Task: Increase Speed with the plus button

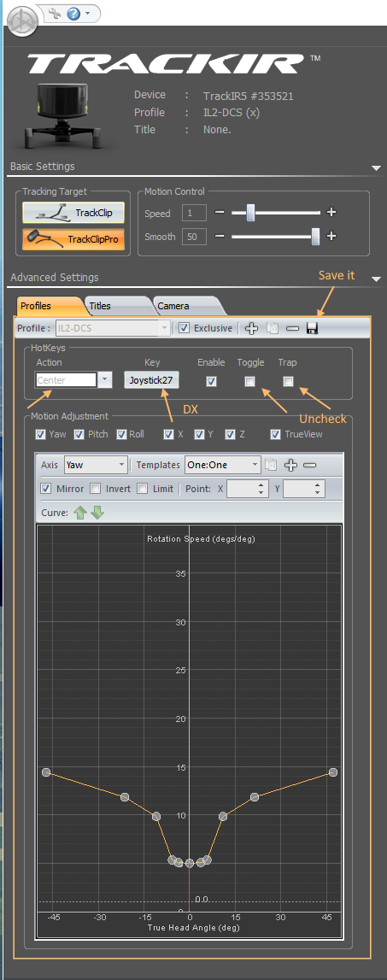Action: 331,213
